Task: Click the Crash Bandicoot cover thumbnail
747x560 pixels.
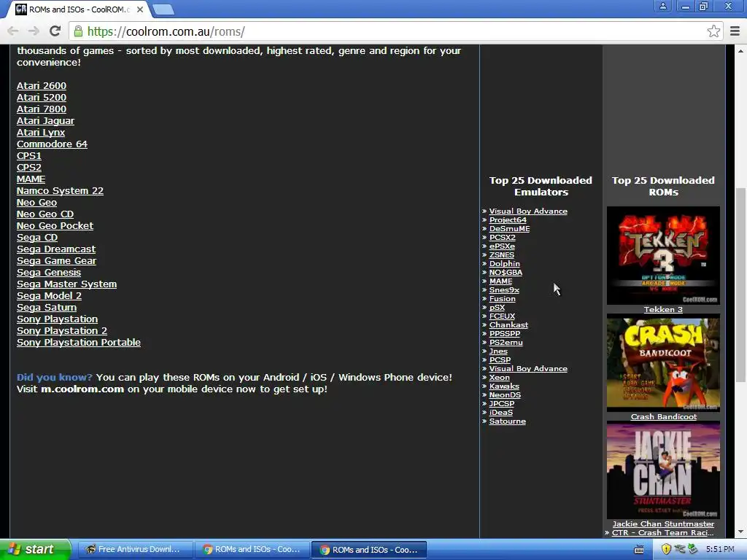Action: [x=663, y=362]
